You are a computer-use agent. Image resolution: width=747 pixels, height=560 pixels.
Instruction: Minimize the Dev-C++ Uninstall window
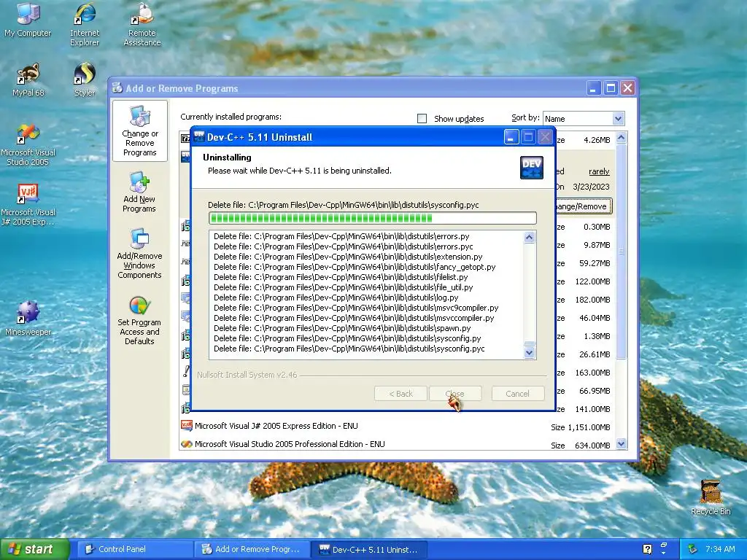[x=511, y=137]
